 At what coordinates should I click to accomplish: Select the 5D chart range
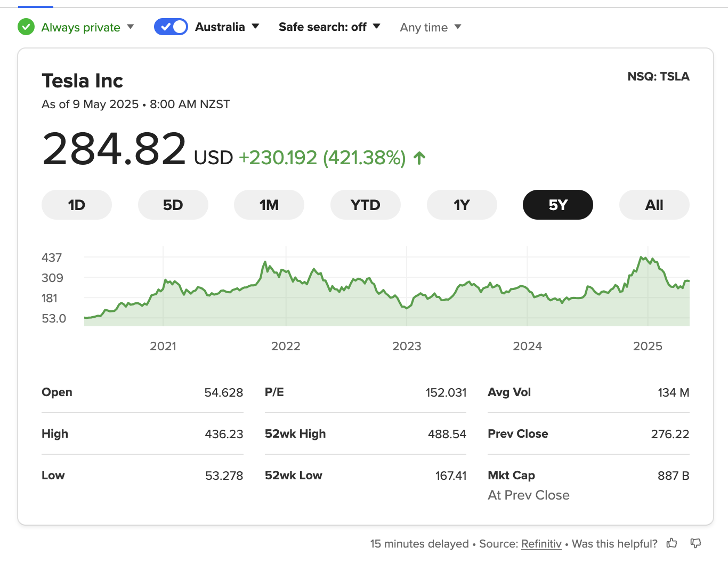click(173, 205)
